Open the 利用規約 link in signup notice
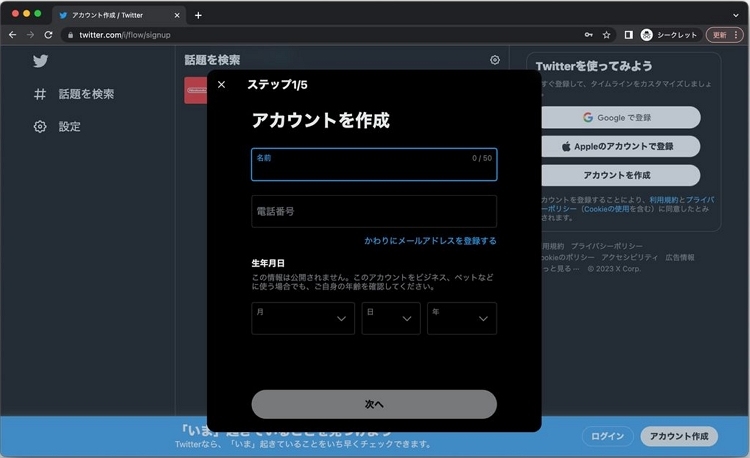The image size is (750, 458). pyautogui.click(x=663, y=200)
